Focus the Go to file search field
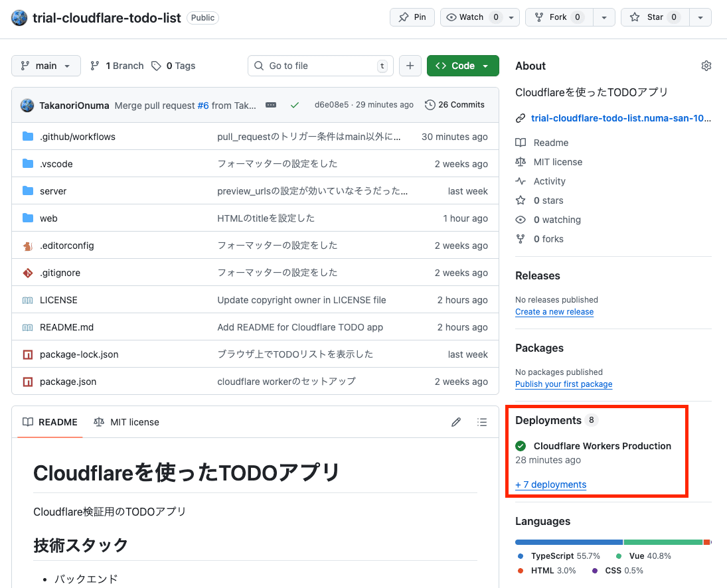This screenshot has height=588, width=727. 321,66
